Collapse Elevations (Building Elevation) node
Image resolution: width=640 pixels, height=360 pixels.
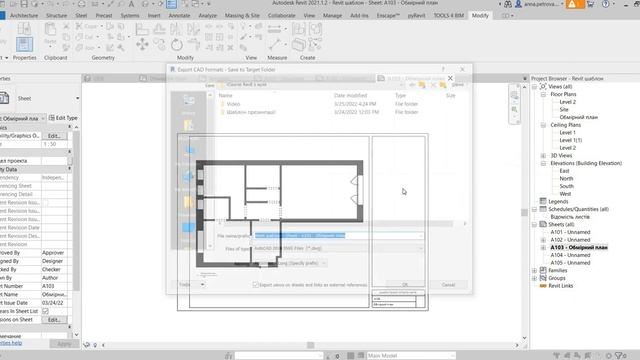click(543, 163)
